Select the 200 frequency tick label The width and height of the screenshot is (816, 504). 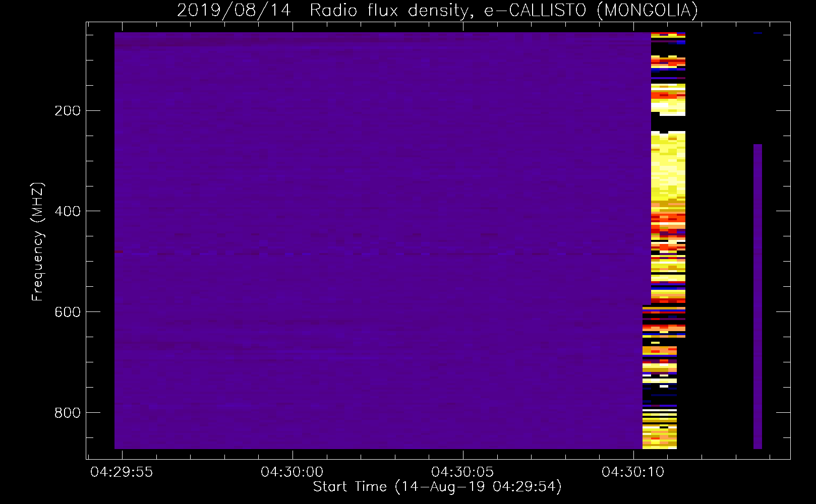tap(68, 111)
